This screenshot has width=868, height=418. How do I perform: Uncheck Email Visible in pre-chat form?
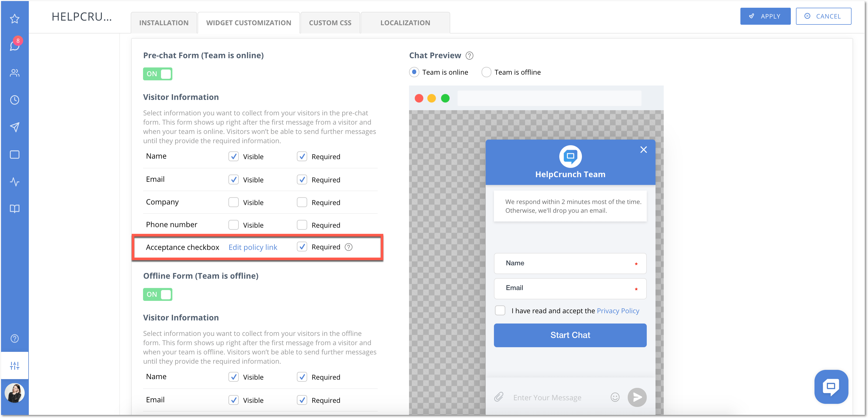[x=234, y=180]
